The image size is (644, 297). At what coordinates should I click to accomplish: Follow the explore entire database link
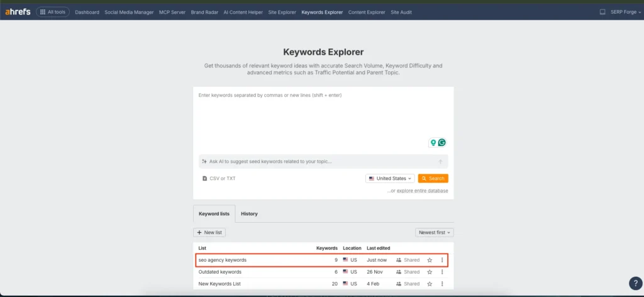(422, 191)
